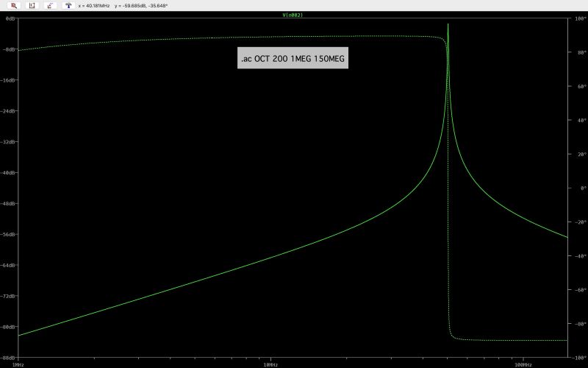This screenshot has height=368, width=588.
Task: Click the -40dB magnitude axis label
Action: pyautogui.click(x=9, y=172)
